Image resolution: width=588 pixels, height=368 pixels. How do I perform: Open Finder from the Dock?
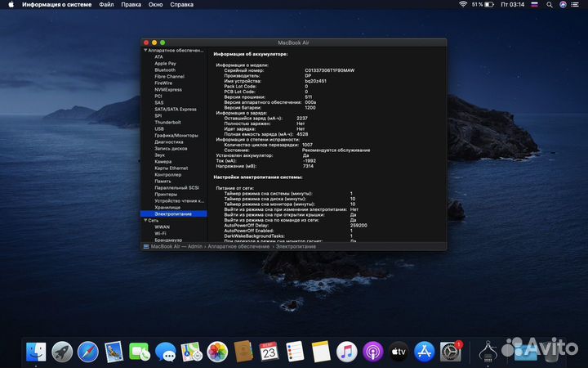click(x=36, y=352)
